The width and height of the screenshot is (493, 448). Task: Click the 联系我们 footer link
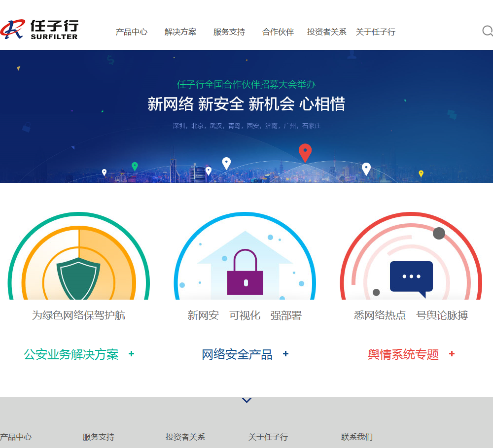(x=357, y=437)
